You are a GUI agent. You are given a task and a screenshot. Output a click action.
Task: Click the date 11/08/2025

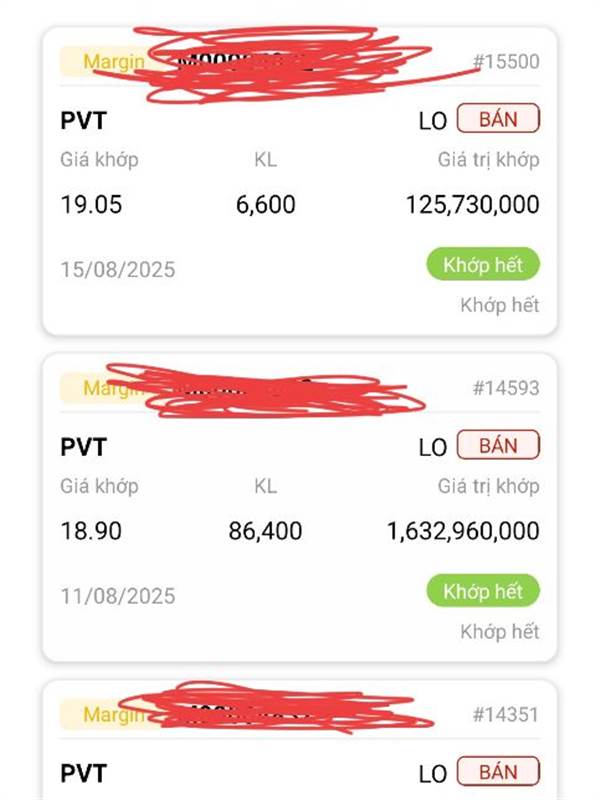118,596
